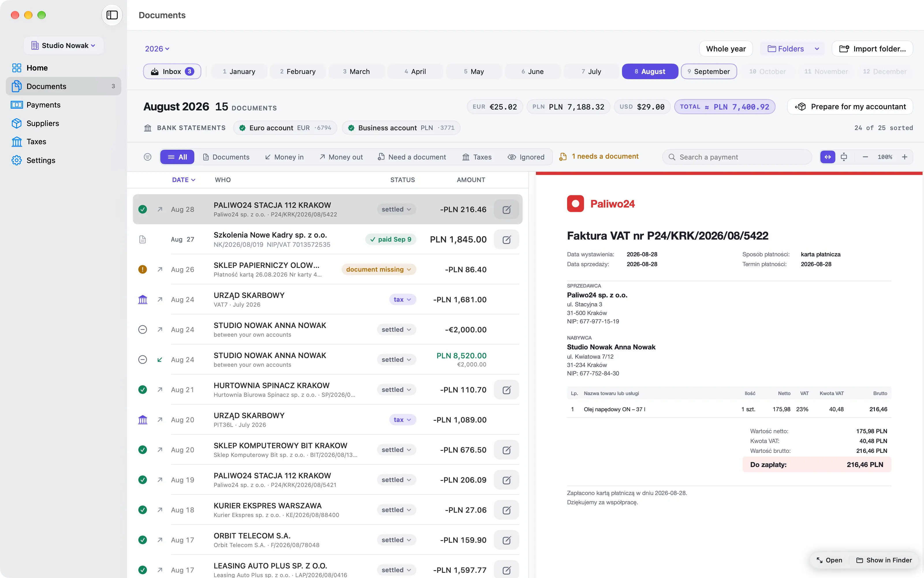Filter list by Taxes
Viewport: 924px width, 578px height.
pyautogui.click(x=477, y=157)
